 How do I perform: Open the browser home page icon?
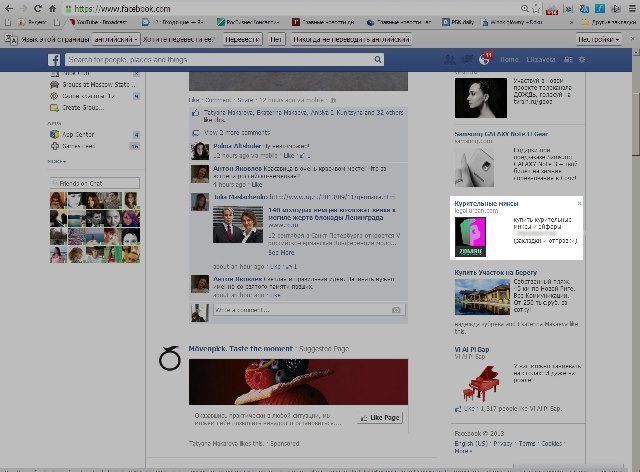click(53, 8)
